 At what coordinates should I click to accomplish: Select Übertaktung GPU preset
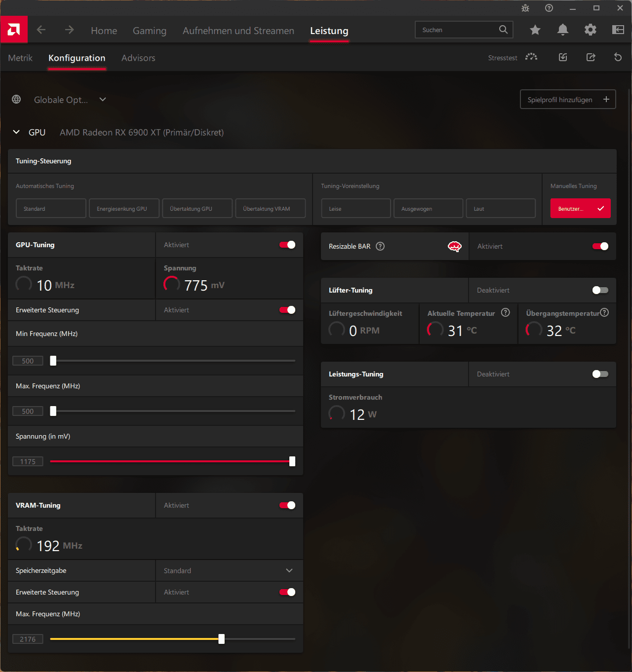(197, 208)
